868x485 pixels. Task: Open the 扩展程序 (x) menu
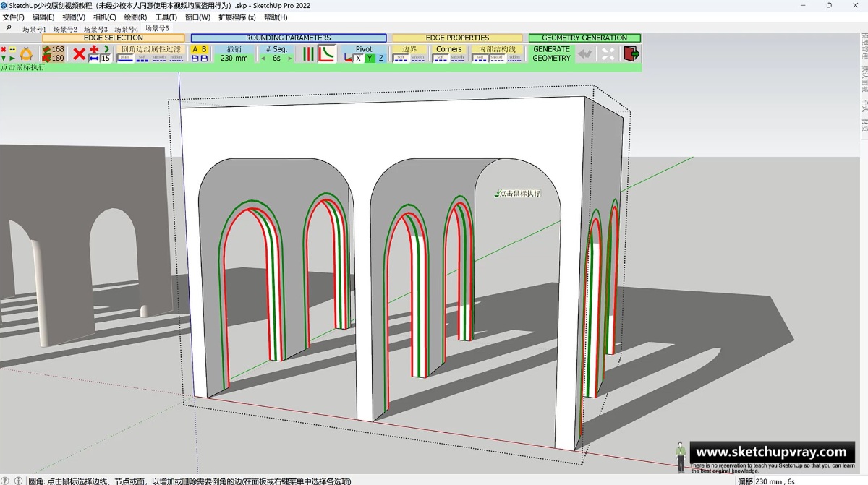237,17
